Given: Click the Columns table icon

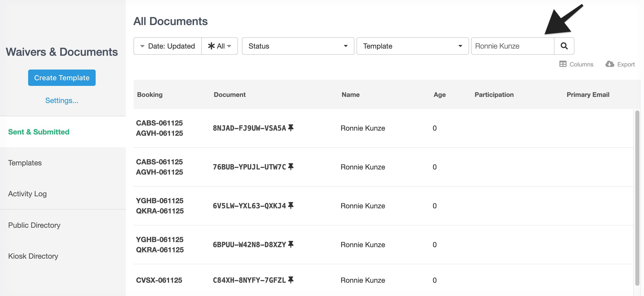Looking at the screenshot, I should [563, 64].
